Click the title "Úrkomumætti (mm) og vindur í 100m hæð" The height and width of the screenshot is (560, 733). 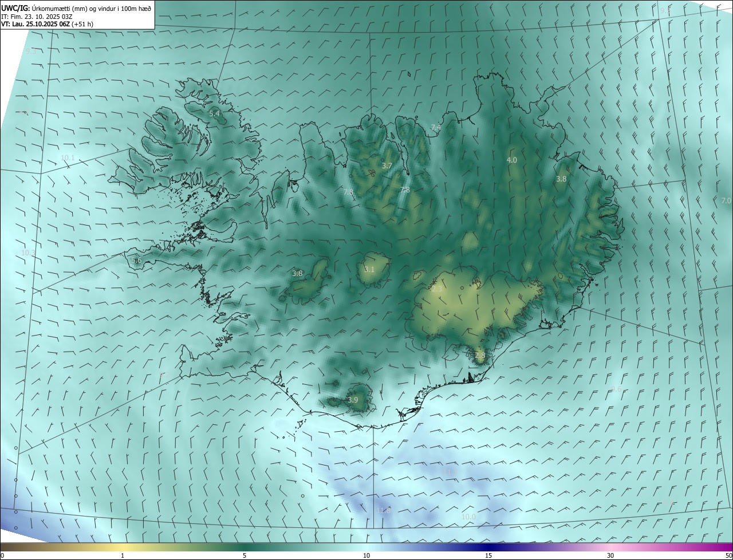coord(91,9)
